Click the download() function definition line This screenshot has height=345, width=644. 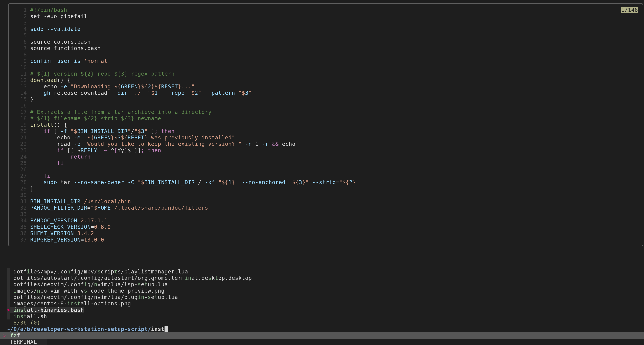tap(50, 80)
